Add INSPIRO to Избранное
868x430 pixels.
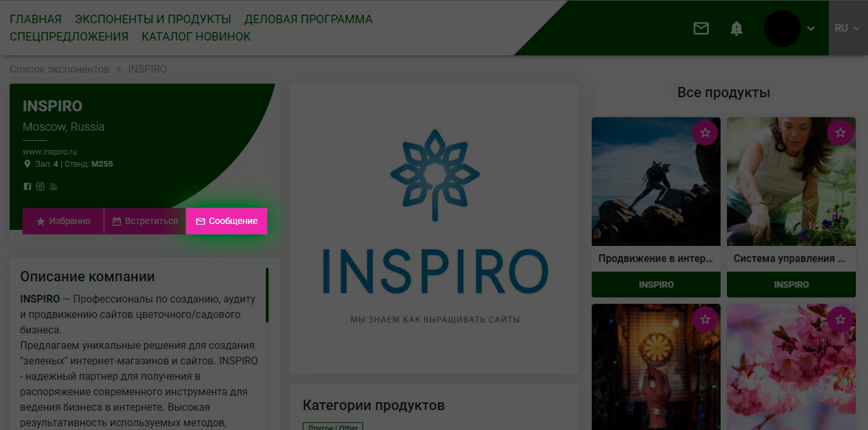[63, 221]
